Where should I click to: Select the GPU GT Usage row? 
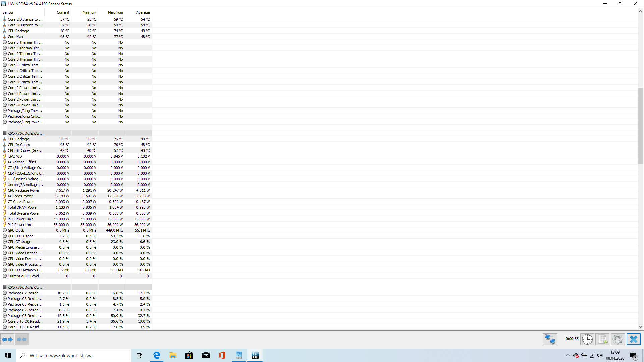pyautogui.click(x=77, y=242)
